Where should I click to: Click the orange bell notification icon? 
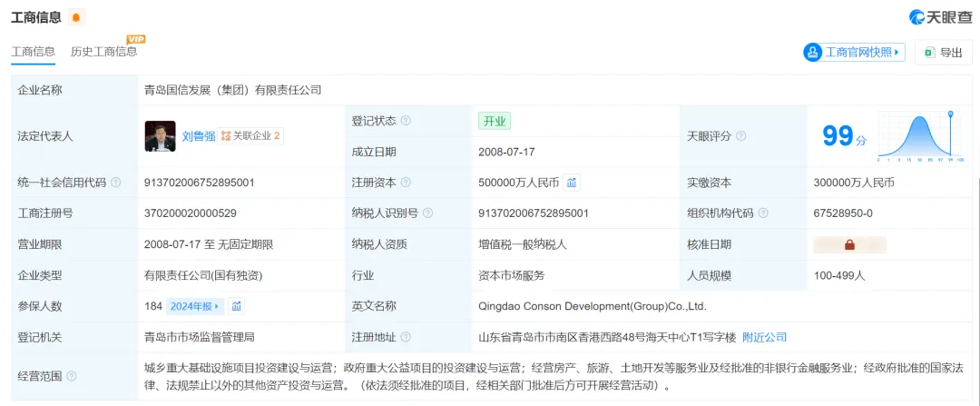click(x=76, y=17)
